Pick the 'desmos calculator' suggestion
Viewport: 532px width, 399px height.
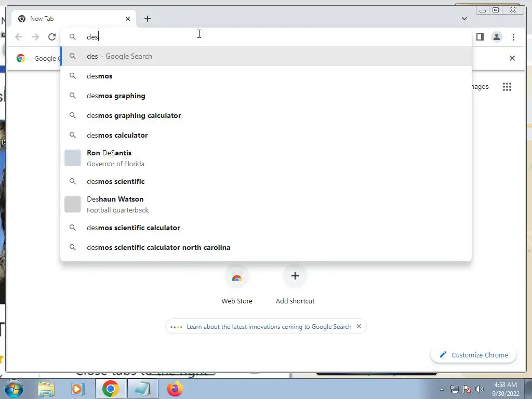point(266,135)
